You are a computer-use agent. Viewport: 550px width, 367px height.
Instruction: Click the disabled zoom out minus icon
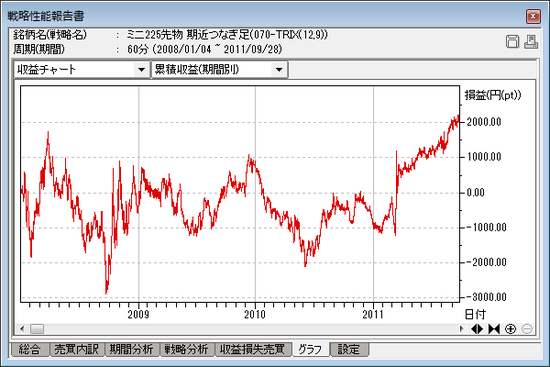tap(527, 329)
